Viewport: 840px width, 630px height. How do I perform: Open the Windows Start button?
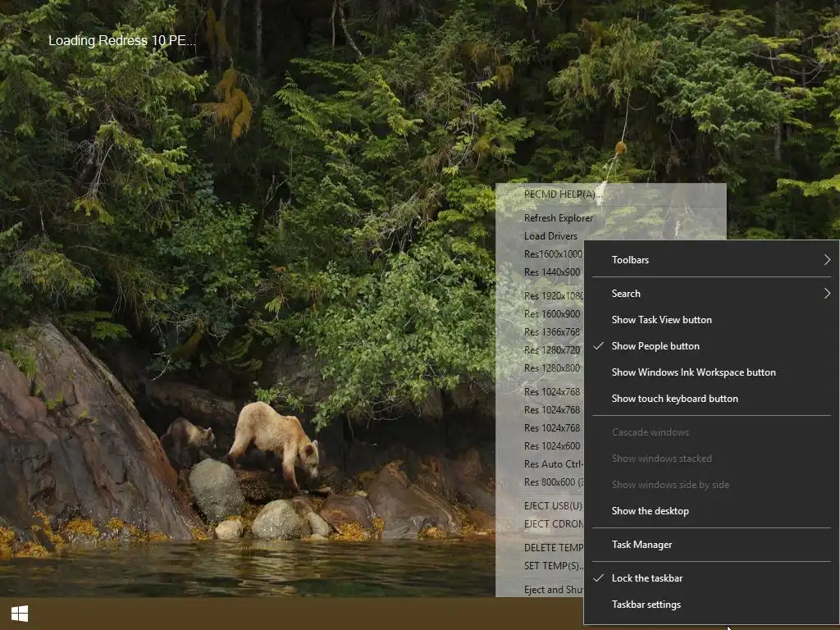(x=20, y=614)
